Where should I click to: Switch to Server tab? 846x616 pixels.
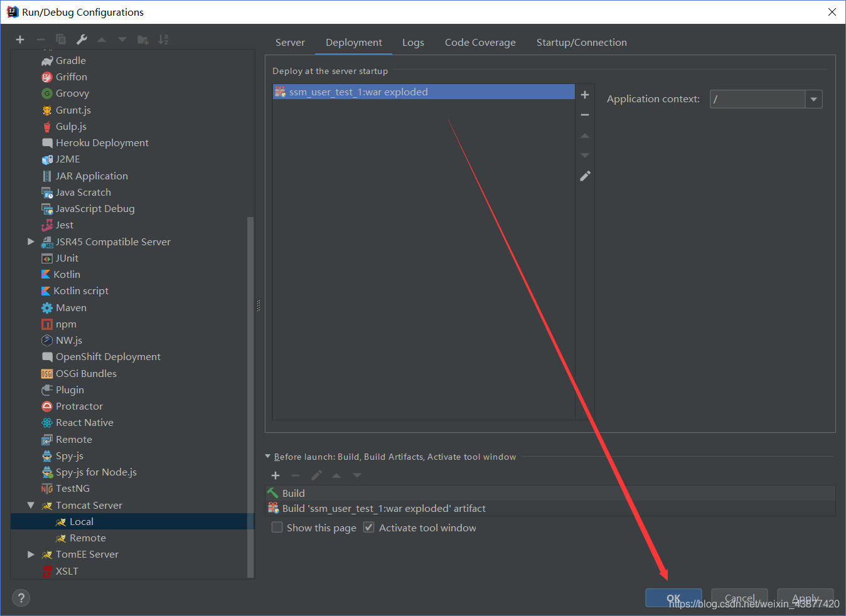pos(290,43)
